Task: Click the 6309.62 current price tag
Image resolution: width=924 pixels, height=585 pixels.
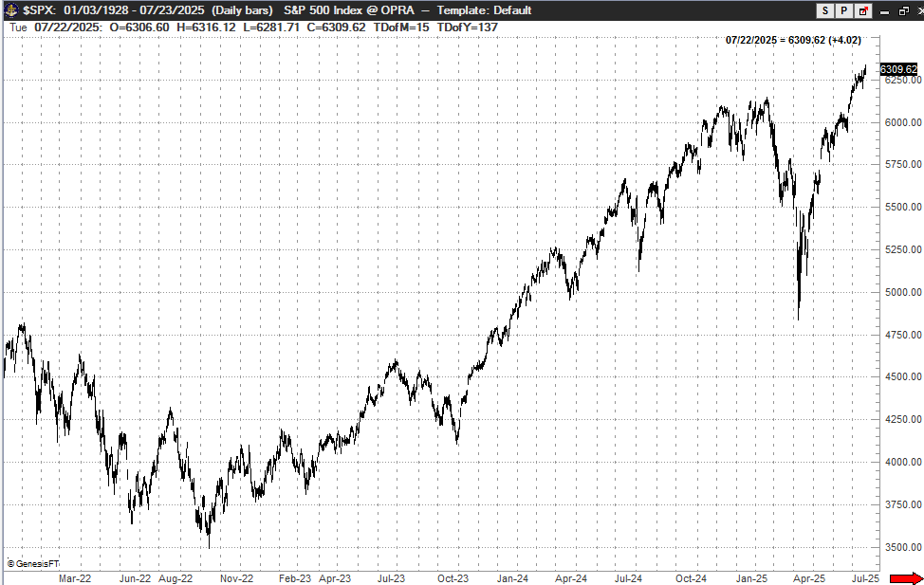Action: pyautogui.click(x=897, y=69)
